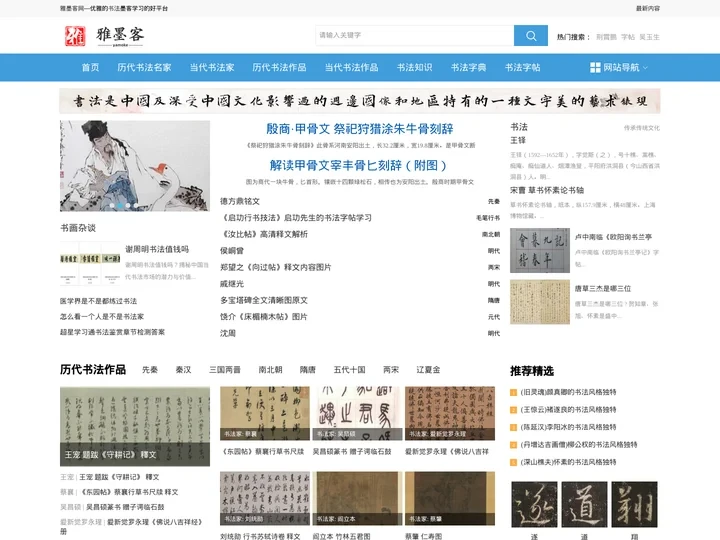
Task: Open the 侯峒曾 list entry
Action: pyautogui.click(x=232, y=251)
